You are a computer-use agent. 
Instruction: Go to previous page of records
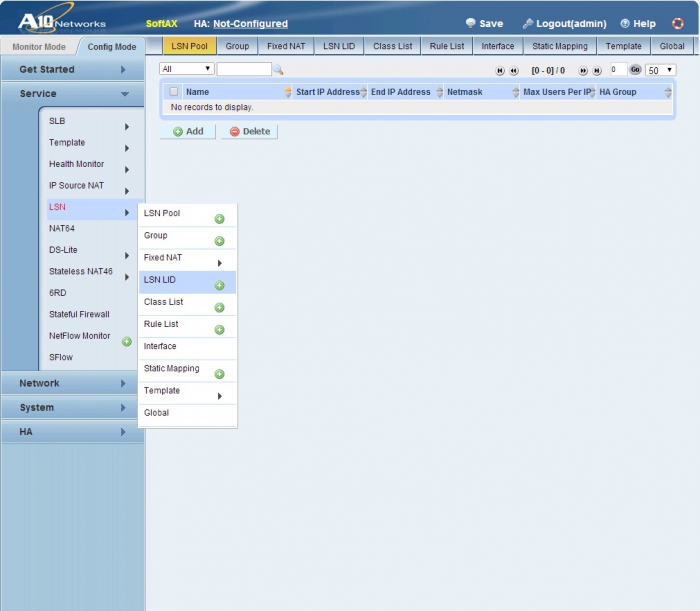[x=514, y=71]
